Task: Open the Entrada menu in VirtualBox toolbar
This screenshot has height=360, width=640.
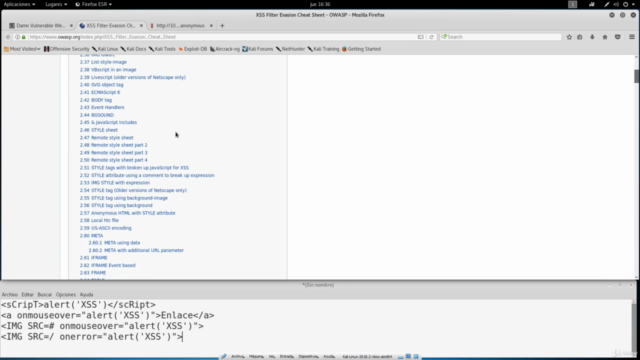Action: [x=287, y=356]
